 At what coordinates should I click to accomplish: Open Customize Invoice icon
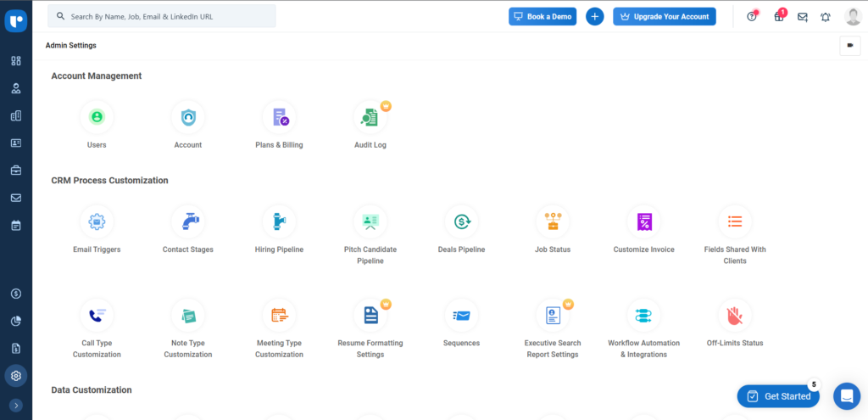(644, 221)
